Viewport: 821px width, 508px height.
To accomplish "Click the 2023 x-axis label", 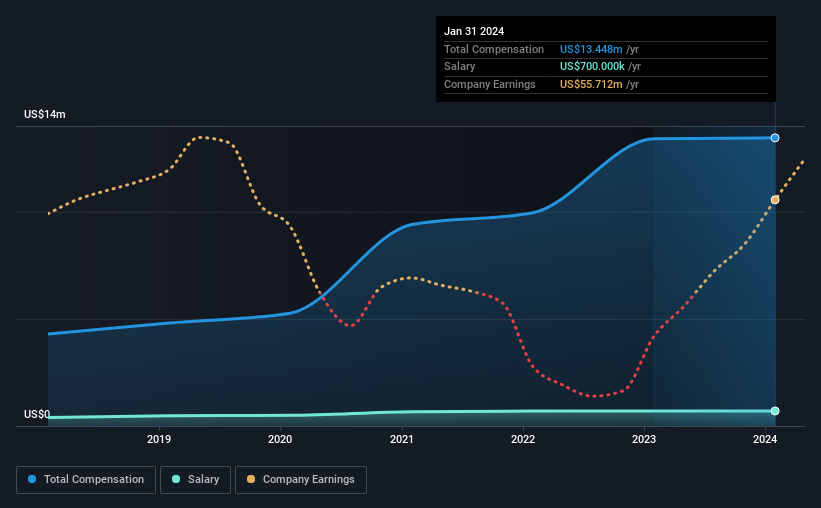I will tap(644, 439).
